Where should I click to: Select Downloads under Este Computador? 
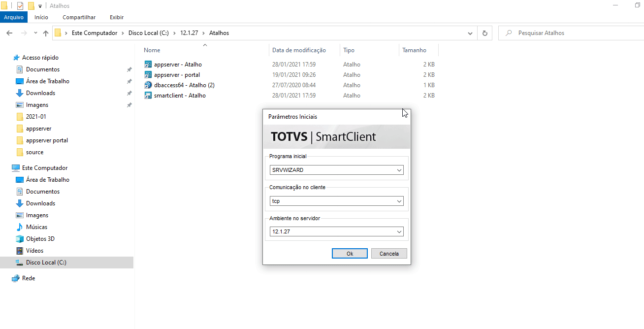coord(40,203)
